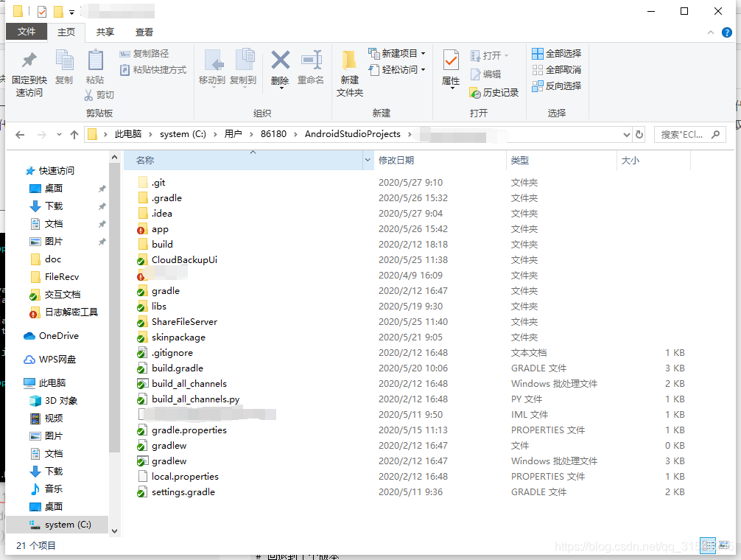Click the Copy icon in the ribbon
Screen dimensions: 741x560
tap(64, 60)
